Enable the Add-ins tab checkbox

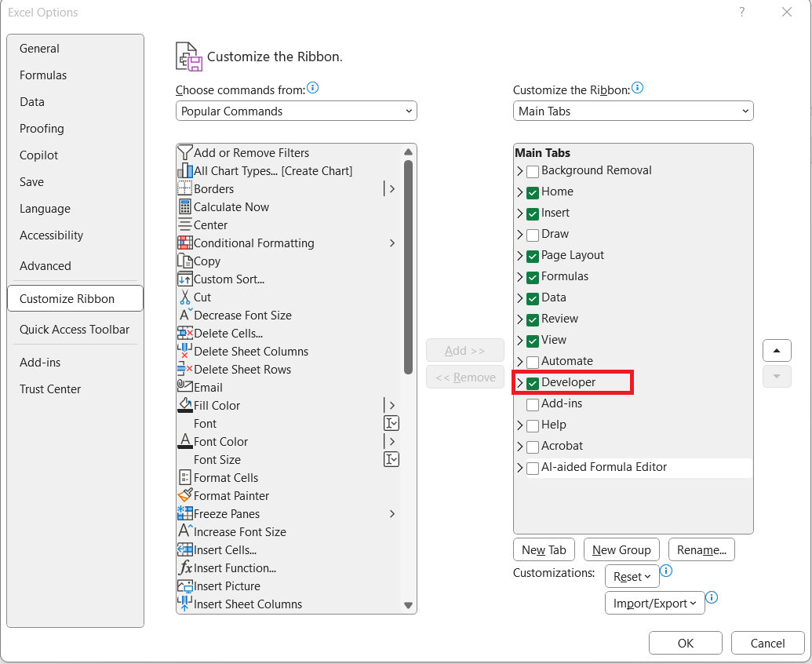(x=533, y=404)
